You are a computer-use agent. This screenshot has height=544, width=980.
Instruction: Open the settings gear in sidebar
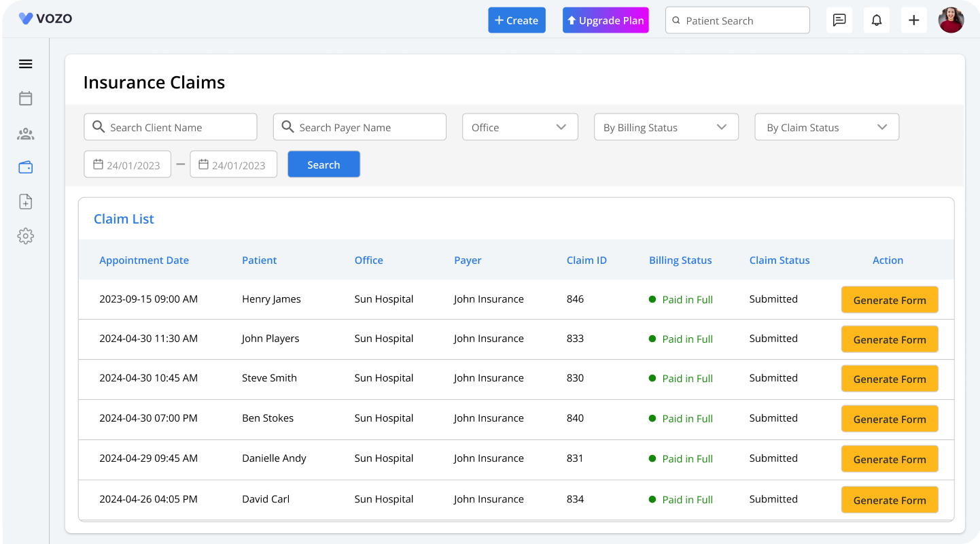pos(26,236)
